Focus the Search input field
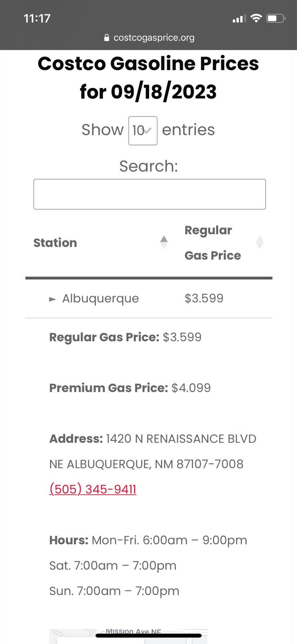The height and width of the screenshot is (644, 297). tap(150, 194)
